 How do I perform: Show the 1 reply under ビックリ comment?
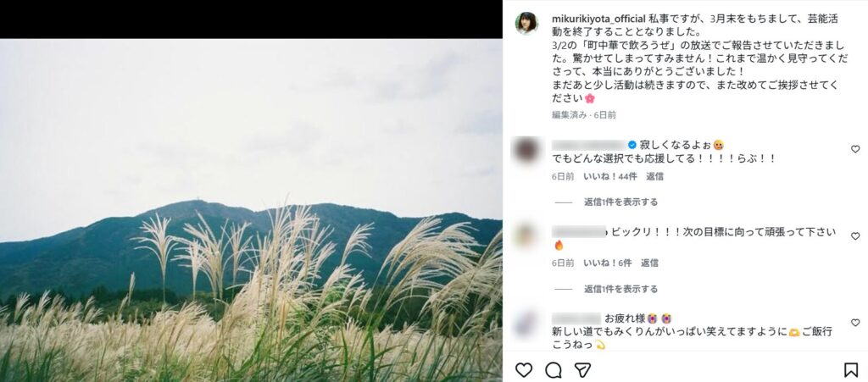point(620,289)
